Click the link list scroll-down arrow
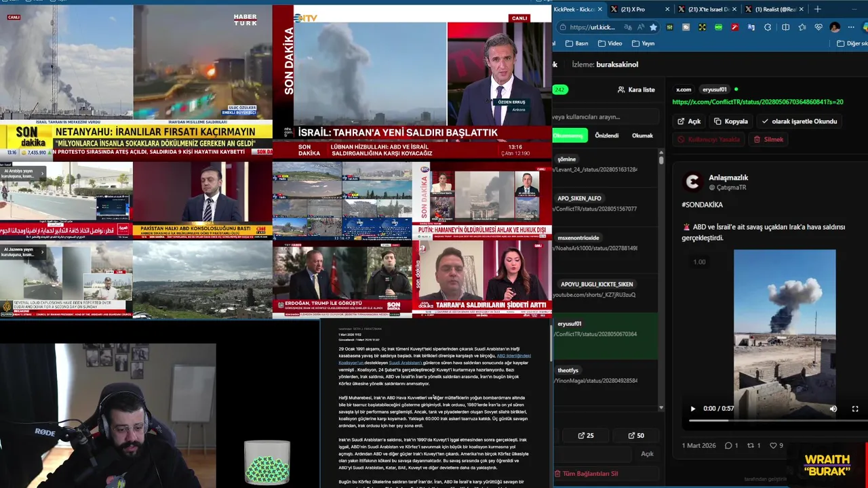 [661, 408]
